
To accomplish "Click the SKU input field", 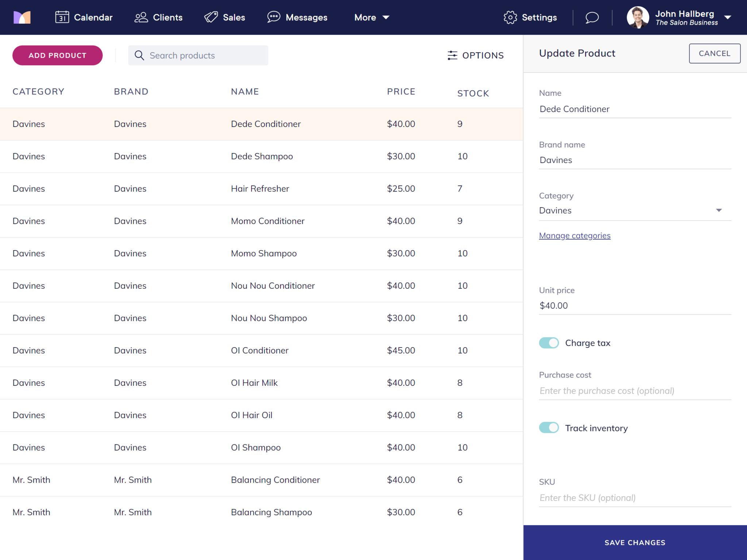I will [635, 498].
